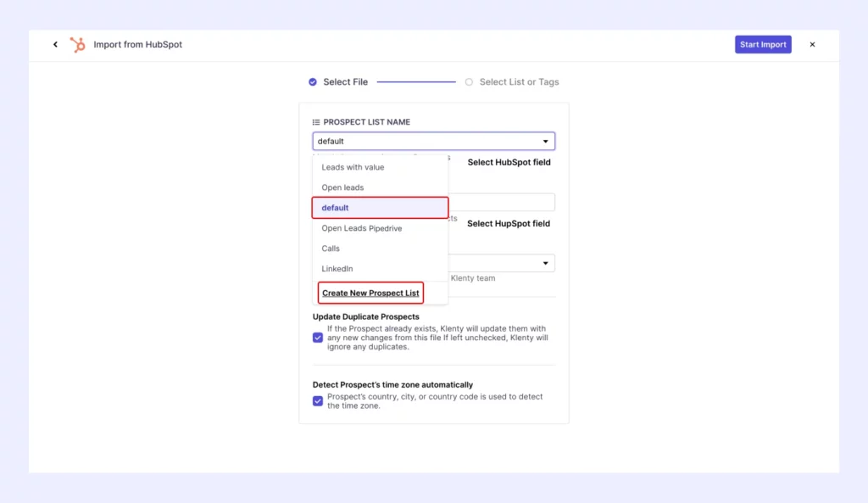
Task: Disable automatic time zone detection checkbox
Action: click(x=317, y=401)
